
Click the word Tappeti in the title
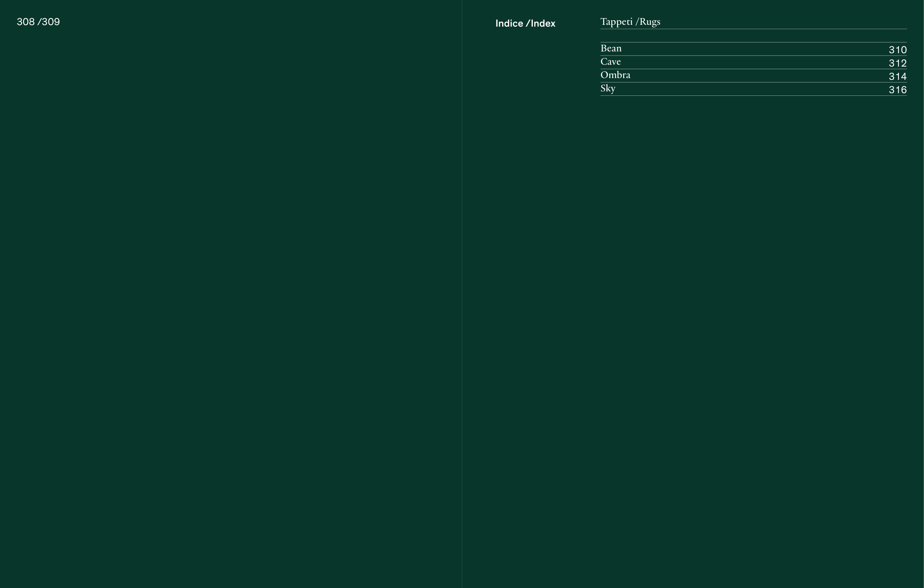point(616,22)
